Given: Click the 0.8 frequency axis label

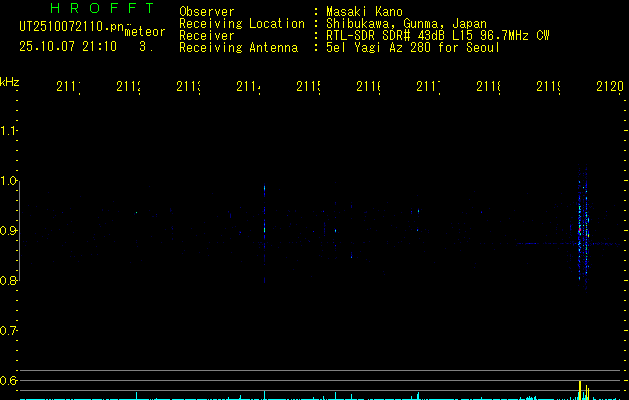Looking at the screenshot, I should pyautogui.click(x=8, y=280).
